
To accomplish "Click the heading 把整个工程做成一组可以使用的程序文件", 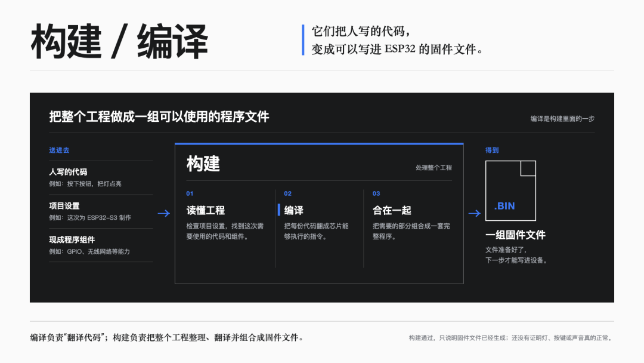I will [x=159, y=117].
